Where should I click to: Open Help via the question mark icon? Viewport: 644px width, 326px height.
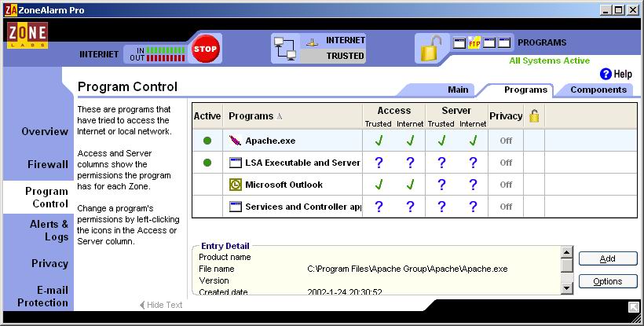tap(606, 74)
